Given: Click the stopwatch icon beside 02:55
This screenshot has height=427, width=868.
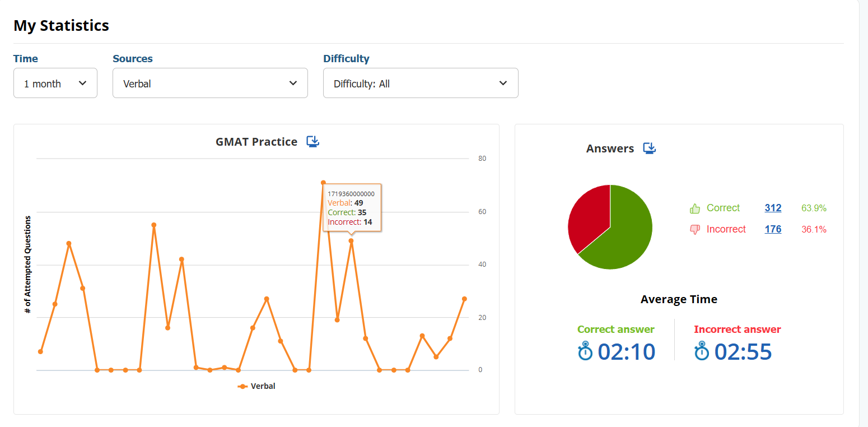Looking at the screenshot, I should pyautogui.click(x=702, y=351).
